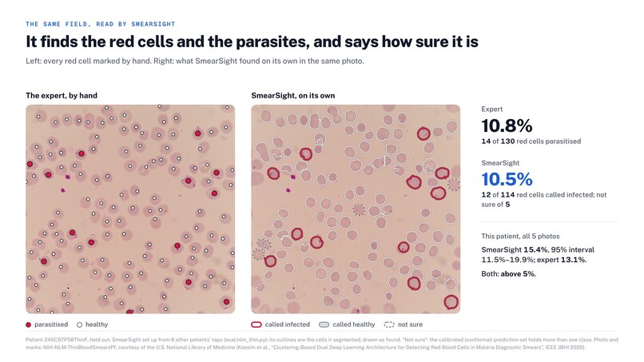
Task: Click the called healthy legend outline icon
Action: click(324, 324)
